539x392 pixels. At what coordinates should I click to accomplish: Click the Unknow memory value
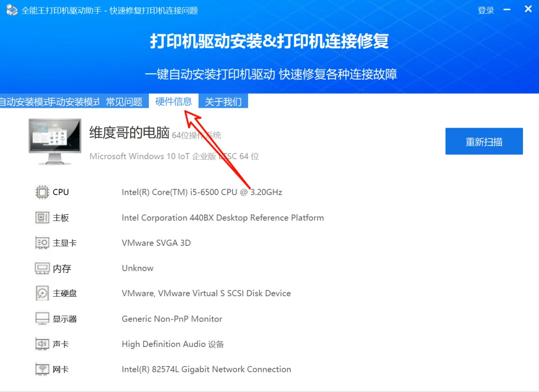point(138,268)
